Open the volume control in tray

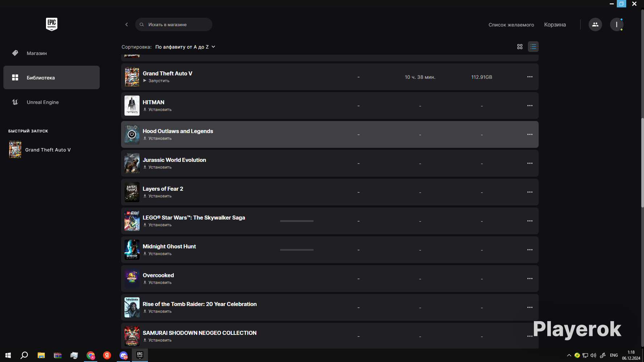(x=593, y=355)
